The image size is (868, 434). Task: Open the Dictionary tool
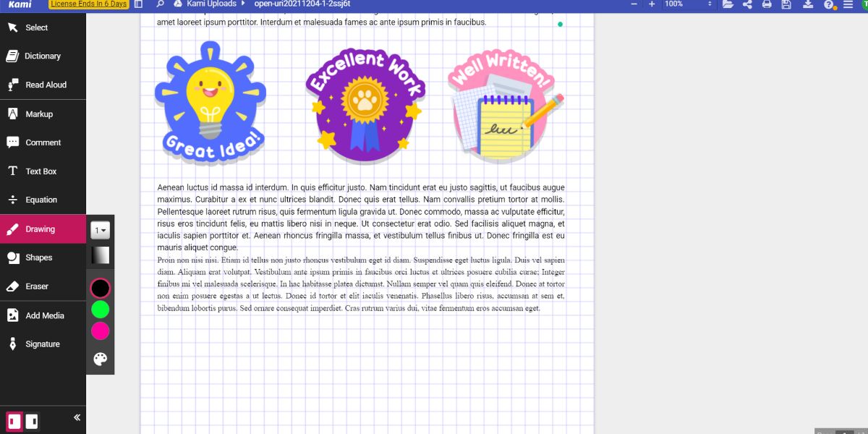pos(42,56)
